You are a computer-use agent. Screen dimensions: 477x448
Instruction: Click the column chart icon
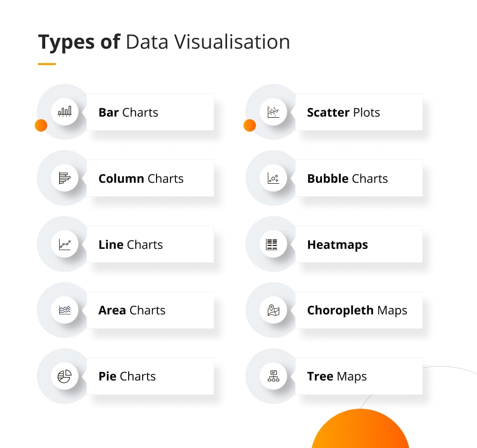pos(65,178)
